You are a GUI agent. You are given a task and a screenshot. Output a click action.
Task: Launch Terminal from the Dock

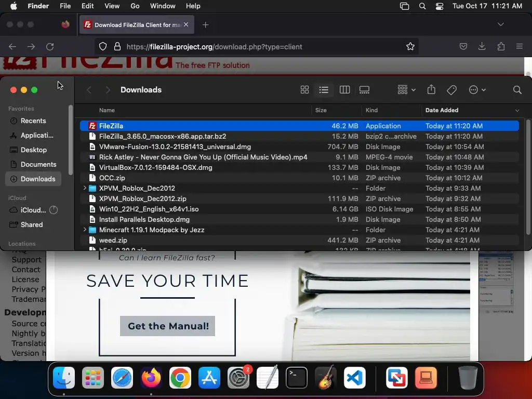(x=297, y=378)
